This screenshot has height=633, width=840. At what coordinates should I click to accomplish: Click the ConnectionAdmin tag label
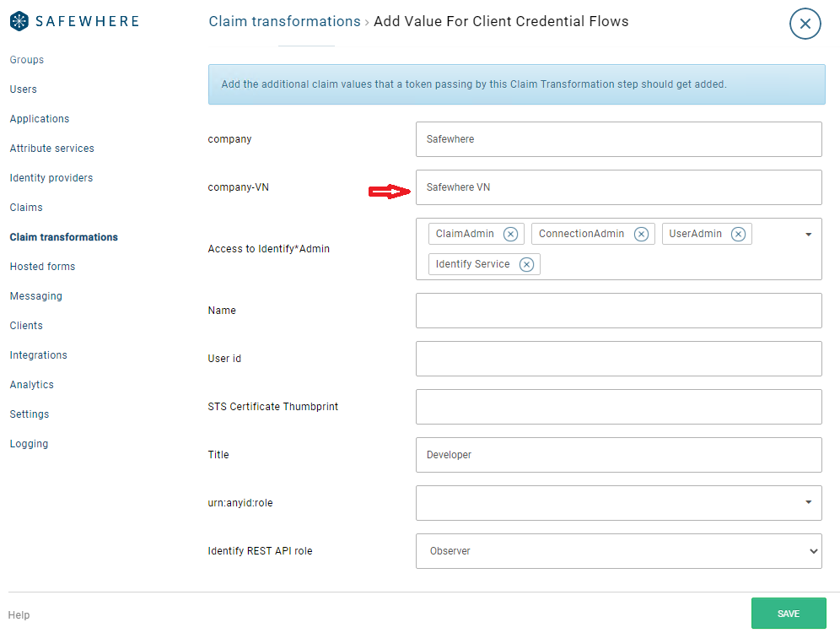point(581,234)
